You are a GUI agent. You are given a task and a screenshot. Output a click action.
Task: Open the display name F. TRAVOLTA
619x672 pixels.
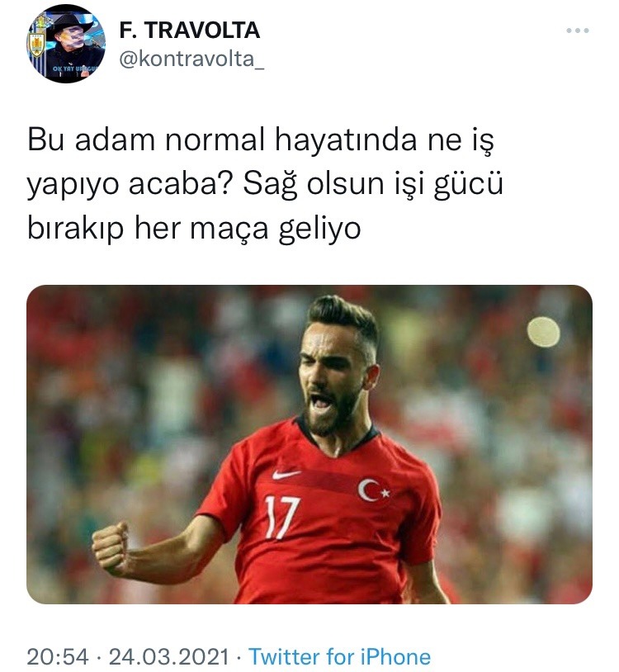point(189,31)
